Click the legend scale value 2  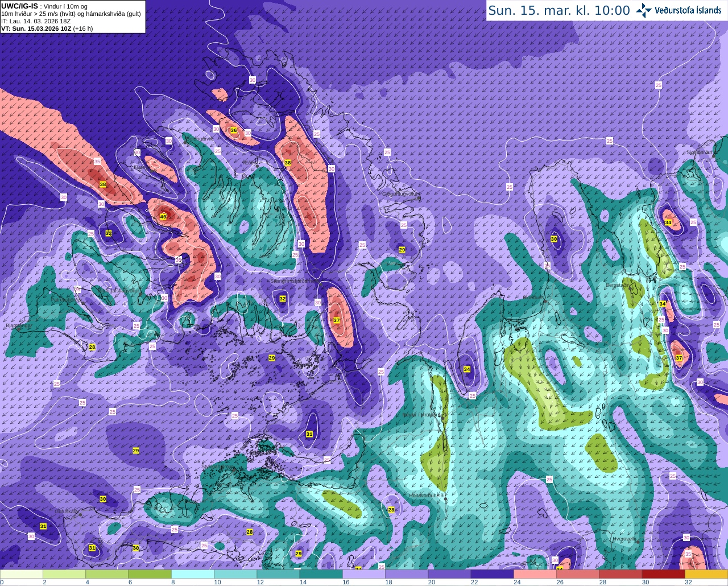(x=44, y=582)
